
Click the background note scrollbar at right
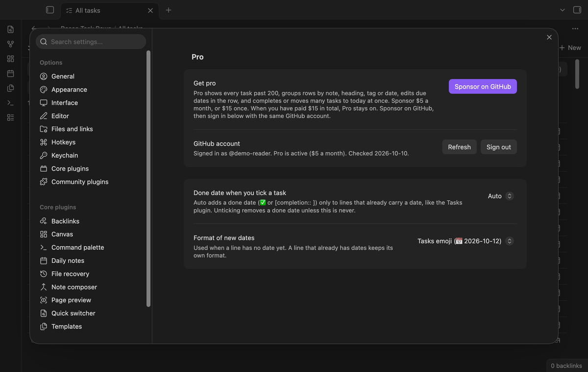577,74
